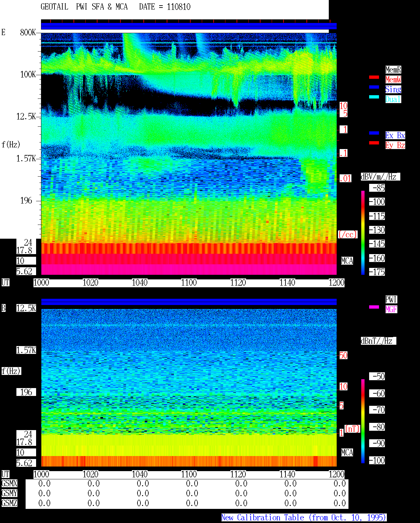Click the GEOTAIL PWI SFA & MCA title
Viewport: 420px width, 523px height.
(x=84, y=7)
